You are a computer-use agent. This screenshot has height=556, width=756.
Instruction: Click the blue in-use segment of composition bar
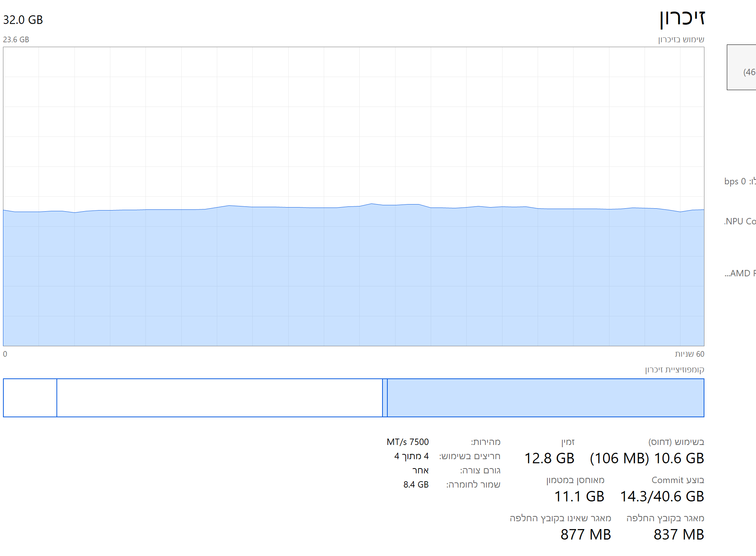(545, 398)
